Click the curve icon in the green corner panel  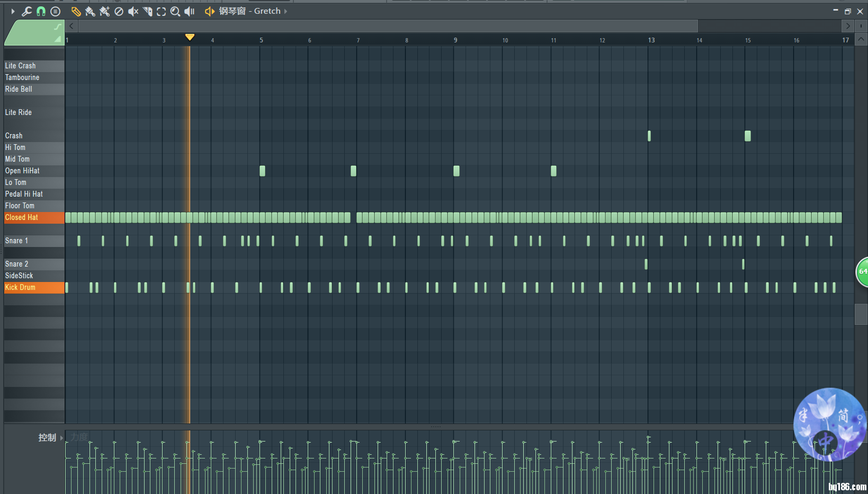[57, 27]
